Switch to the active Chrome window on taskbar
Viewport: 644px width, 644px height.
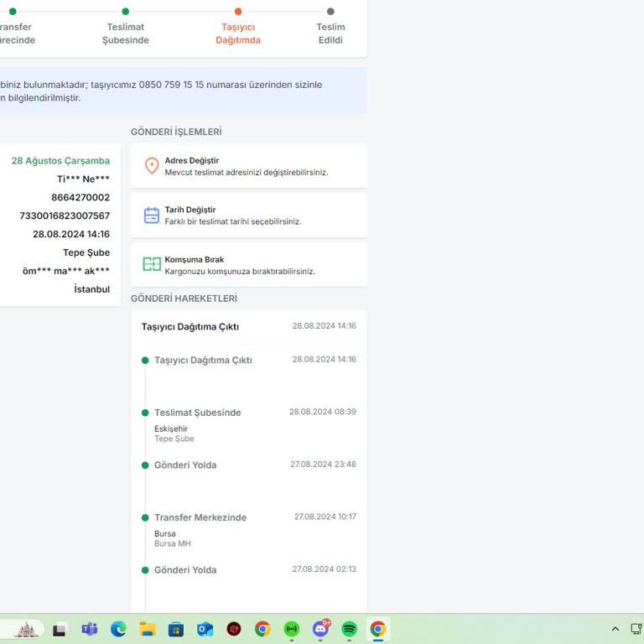378,629
